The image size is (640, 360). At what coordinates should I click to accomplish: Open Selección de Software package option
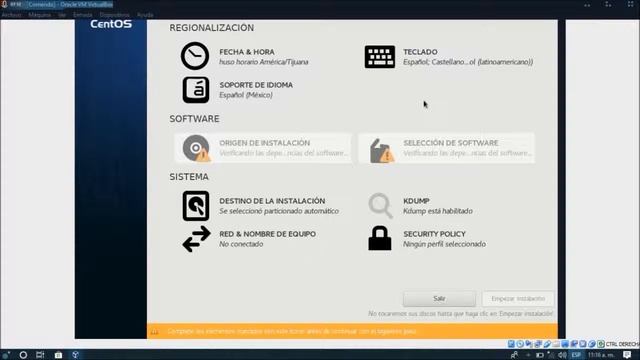tap(447, 148)
